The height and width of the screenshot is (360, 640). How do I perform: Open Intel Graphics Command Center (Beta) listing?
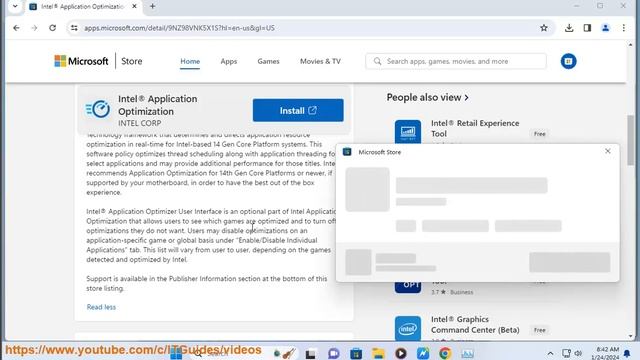tap(475, 324)
